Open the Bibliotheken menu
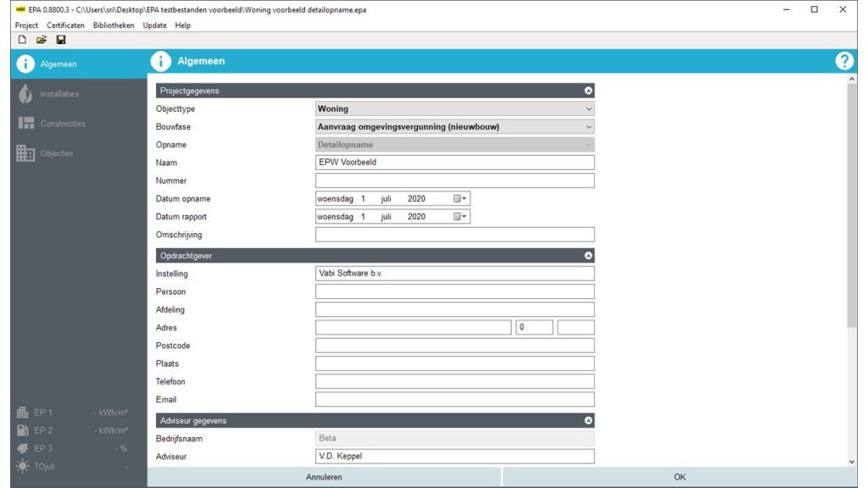868x488 pixels. click(x=114, y=25)
